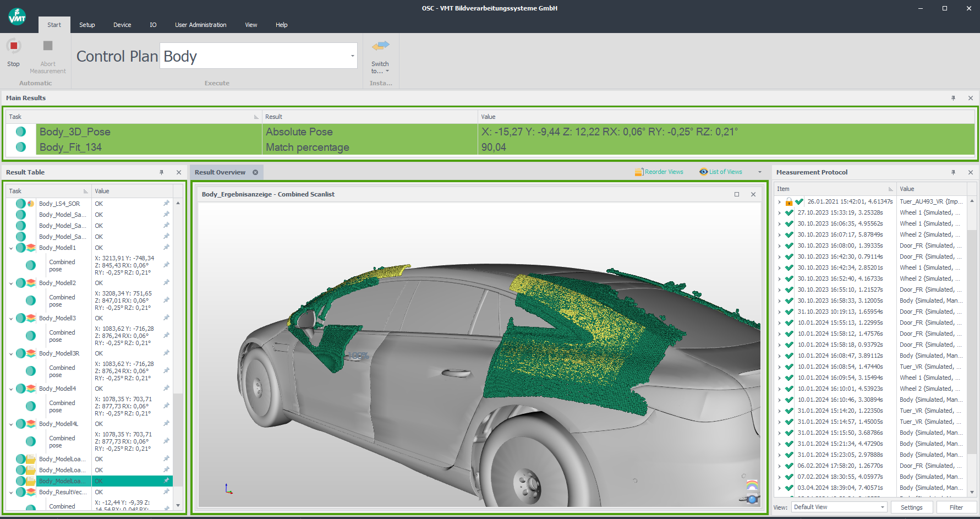Image resolution: width=980 pixels, height=519 pixels.
Task: Click the Filter button in the bottom-right
Action: [956, 507]
